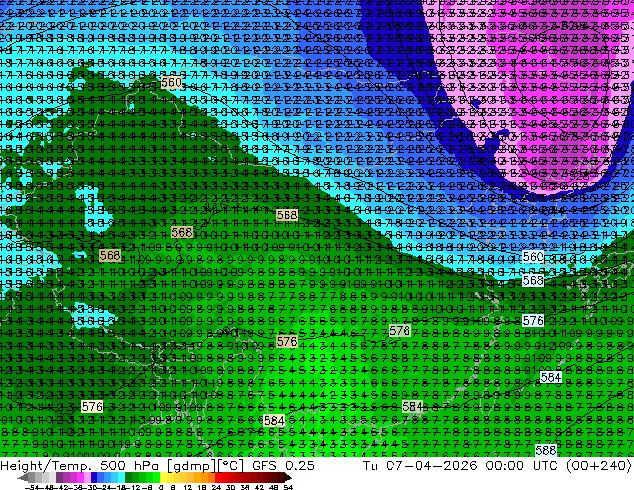Click the dark blue swatch in temperature legend
The width and height of the screenshot is (634, 490).
pyautogui.click(x=94, y=478)
